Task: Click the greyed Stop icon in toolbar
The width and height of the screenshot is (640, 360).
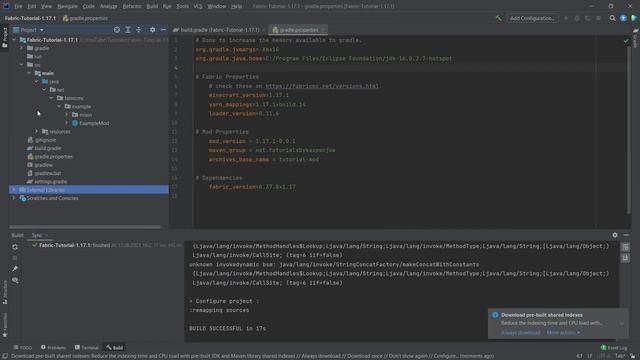Action: pyautogui.click(x=598, y=18)
